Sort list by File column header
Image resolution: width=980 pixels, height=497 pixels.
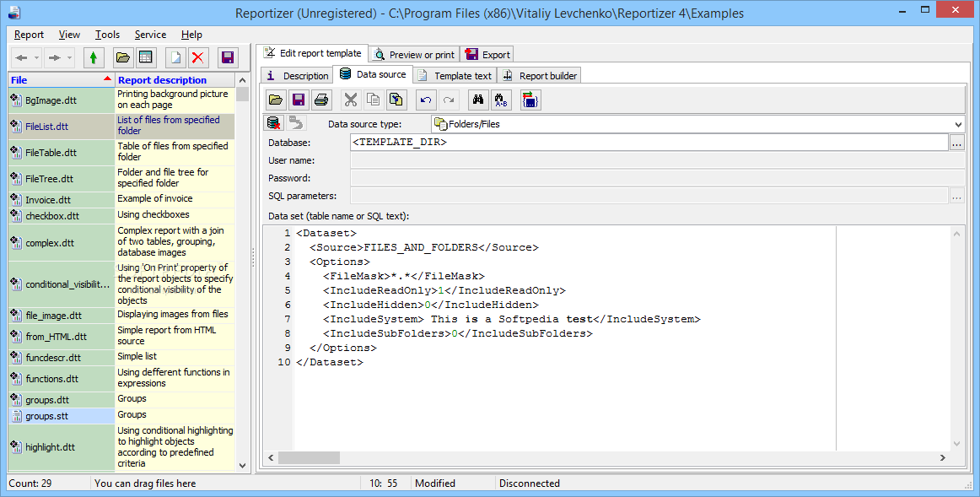point(62,79)
